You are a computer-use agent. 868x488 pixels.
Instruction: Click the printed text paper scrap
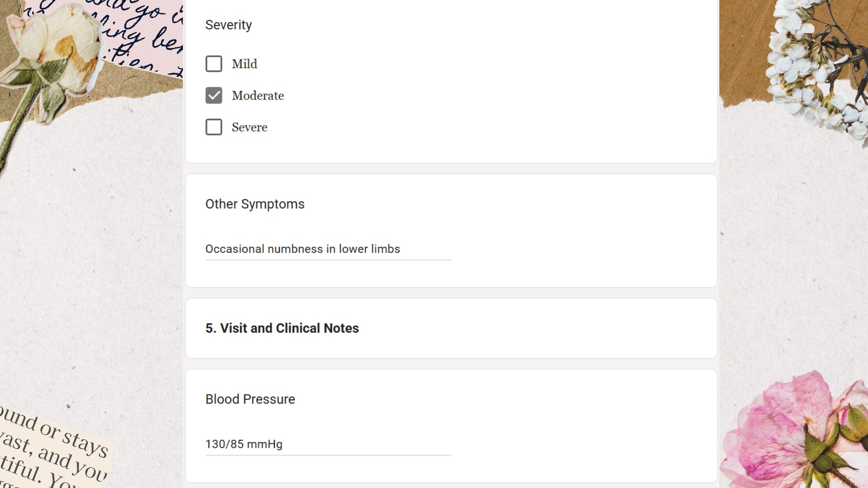[x=52, y=447]
